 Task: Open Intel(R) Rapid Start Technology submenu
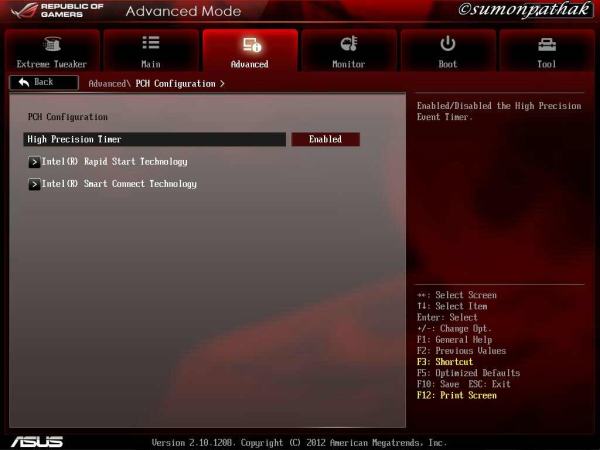[x=114, y=162]
